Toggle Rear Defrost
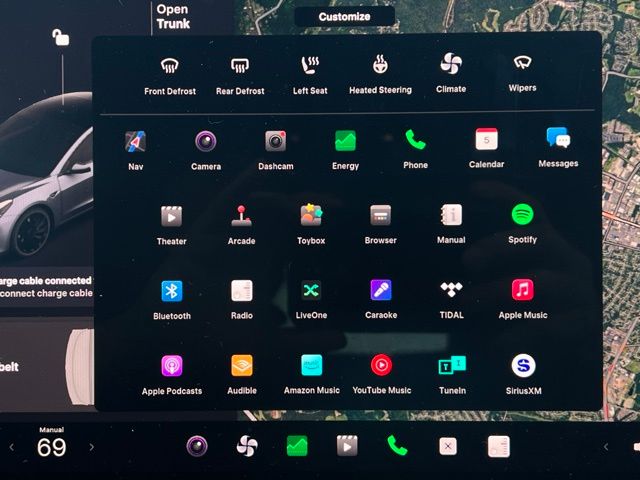Viewport: 640px width, 480px height. coord(240,66)
